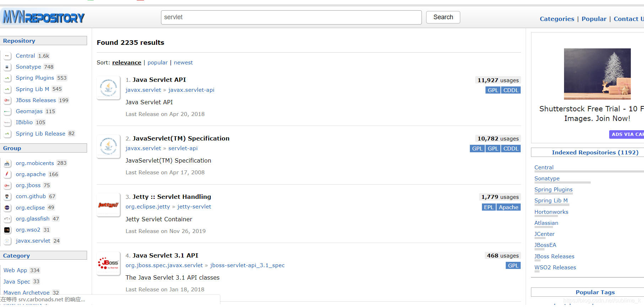Image resolution: width=644 pixels, height=307 pixels.
Task: Click CDDL license tag on Java Servlet API
Action: (511, 90)
